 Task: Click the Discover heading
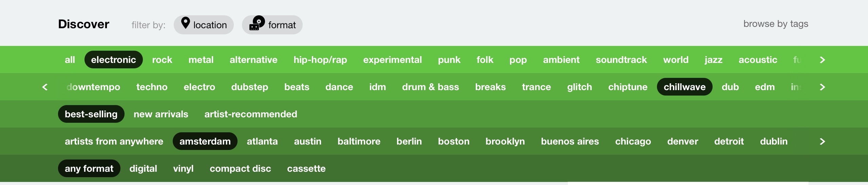click(x=83, y=24)
